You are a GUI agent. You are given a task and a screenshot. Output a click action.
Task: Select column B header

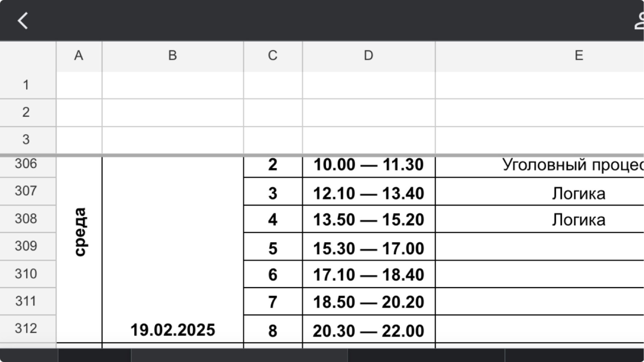(x=172, y=56)
